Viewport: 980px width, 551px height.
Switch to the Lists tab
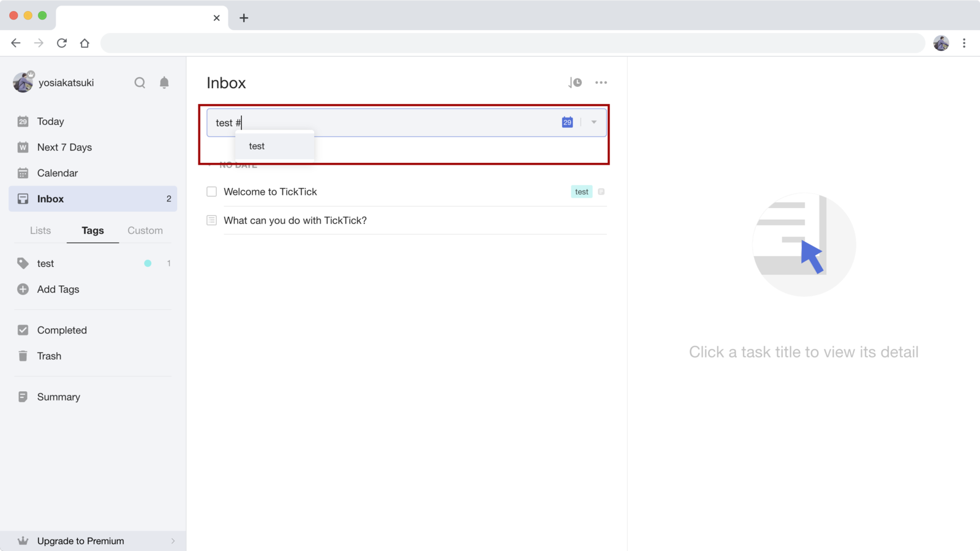click(40, 230)
